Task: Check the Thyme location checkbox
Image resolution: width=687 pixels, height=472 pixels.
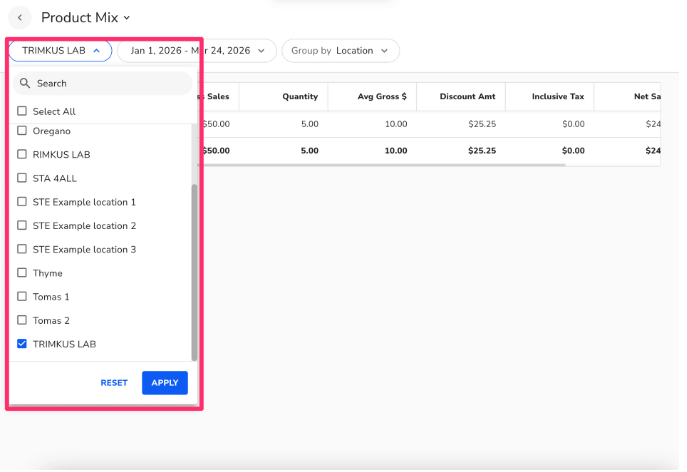Action: 22,273
